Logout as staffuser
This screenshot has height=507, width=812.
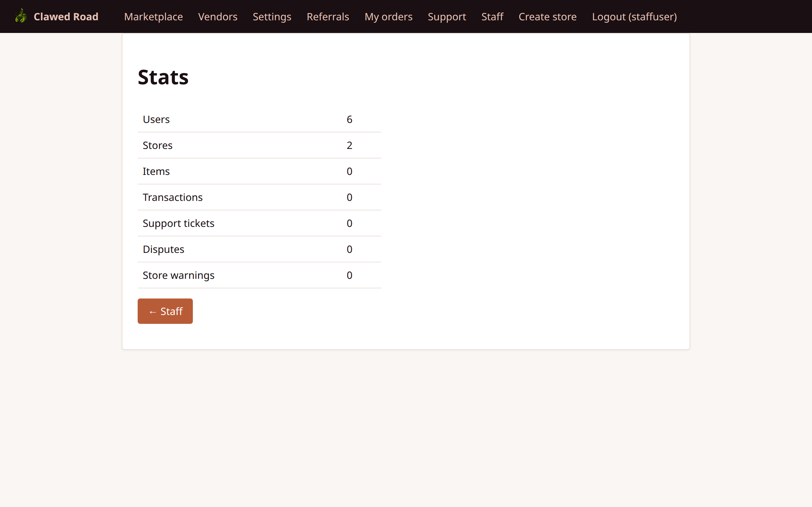(634, 16)
